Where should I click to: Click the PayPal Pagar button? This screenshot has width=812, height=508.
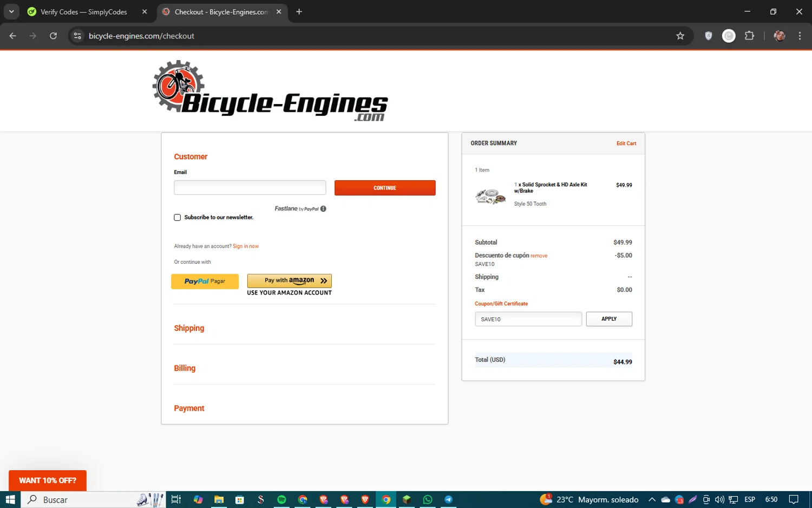tap(205, 281)
